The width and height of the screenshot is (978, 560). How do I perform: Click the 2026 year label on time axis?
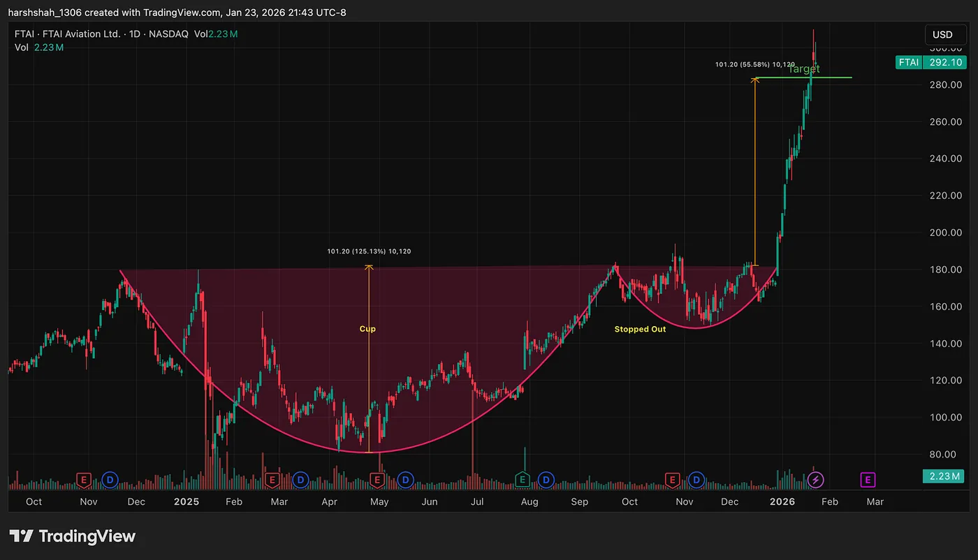click(x=782, y=501)
